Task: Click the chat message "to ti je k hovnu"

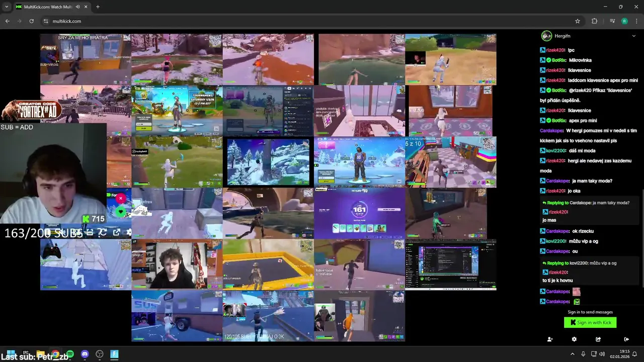Action: [557, 281]
